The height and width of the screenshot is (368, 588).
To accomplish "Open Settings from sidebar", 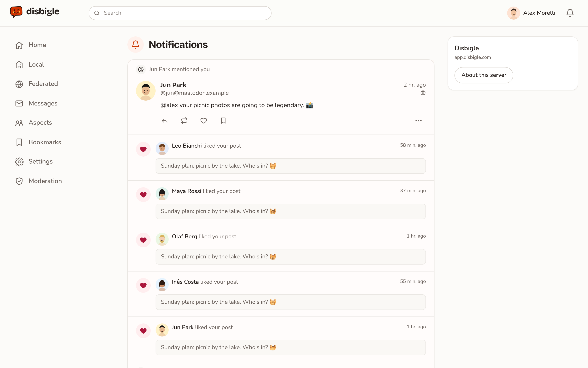I will pos(34,162).
